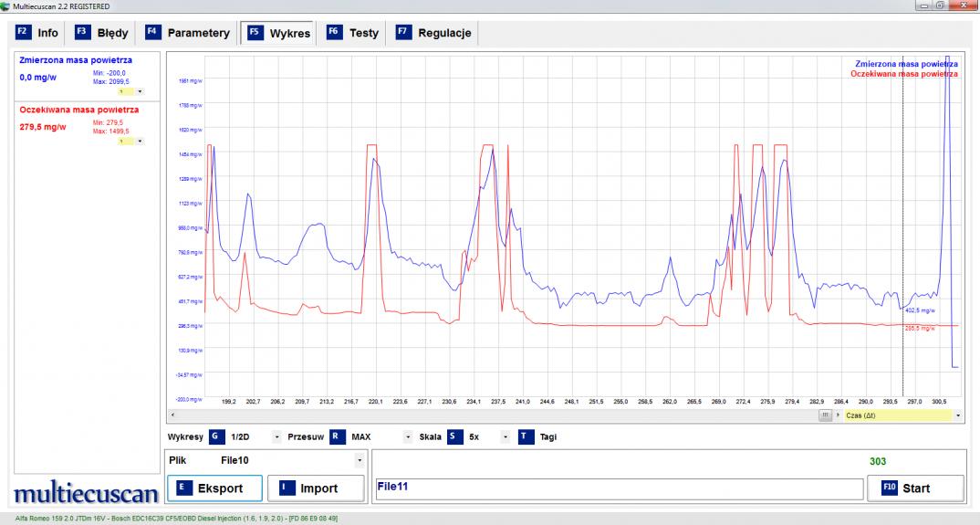Go to the Testy tab
Image resolution: width=980 pixels, height=525 pixels.
pyautogui.click(x=352, y=33)
